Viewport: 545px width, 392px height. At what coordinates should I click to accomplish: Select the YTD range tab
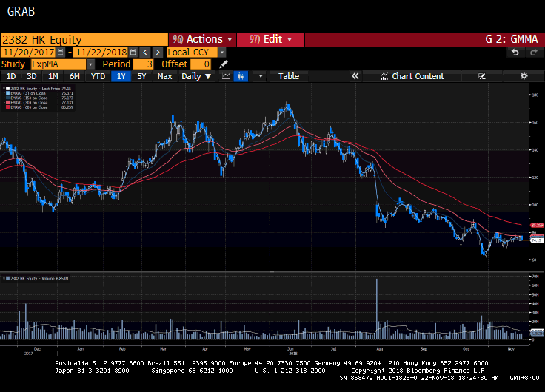tap(98, 76)
